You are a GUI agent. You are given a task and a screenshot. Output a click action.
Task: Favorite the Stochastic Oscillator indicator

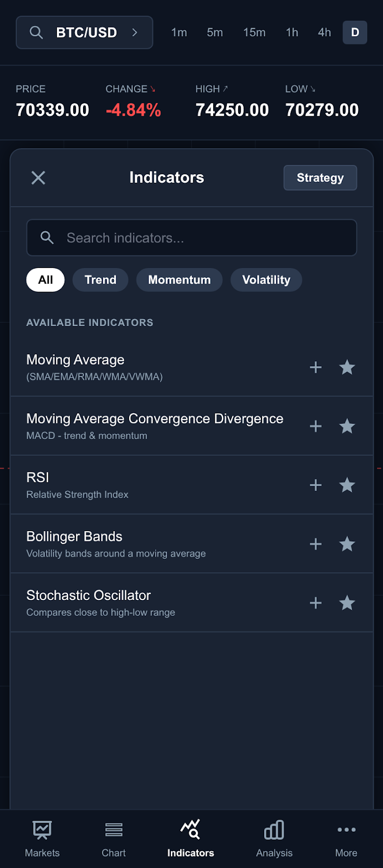pos(347,603)
